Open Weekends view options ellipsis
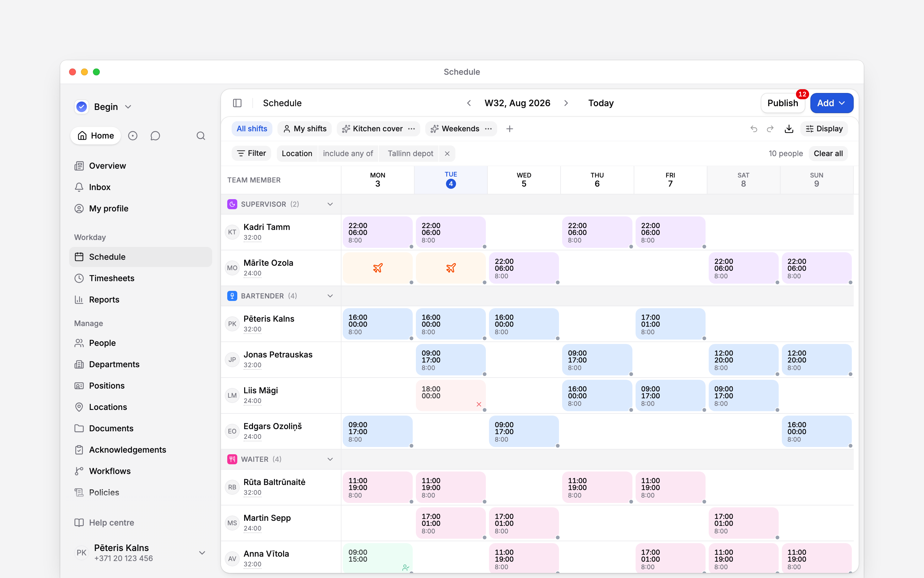The image size is (924, 578). (x=488, y=129)
